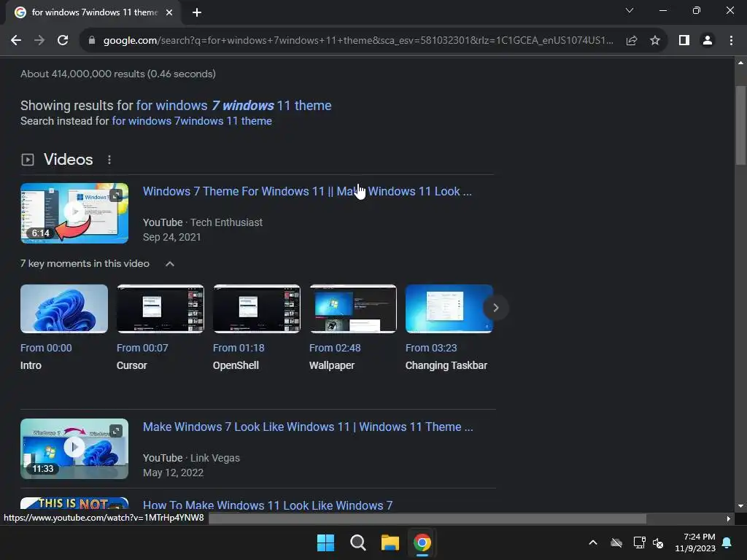Image resolution: width=747 pixels, height=560 pixels.
Task: Open 'How To Make Windows 11 Look Like Windows 7'
Action: pos(268,505)
